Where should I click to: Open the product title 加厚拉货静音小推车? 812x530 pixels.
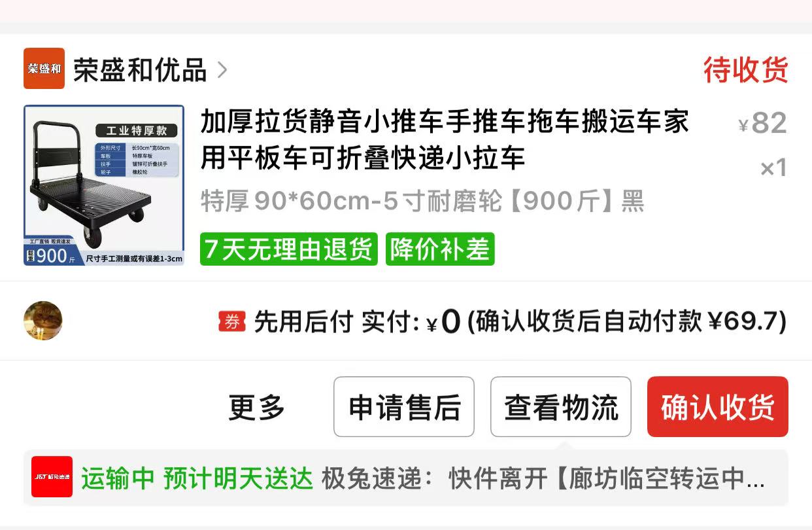[445, 140]
